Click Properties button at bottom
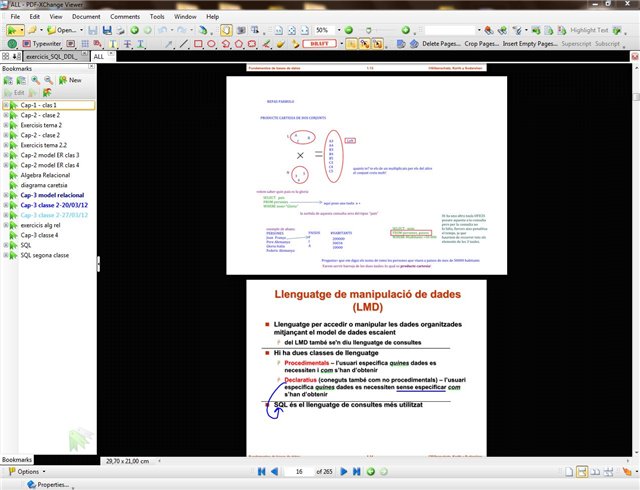 pos(48,485)
